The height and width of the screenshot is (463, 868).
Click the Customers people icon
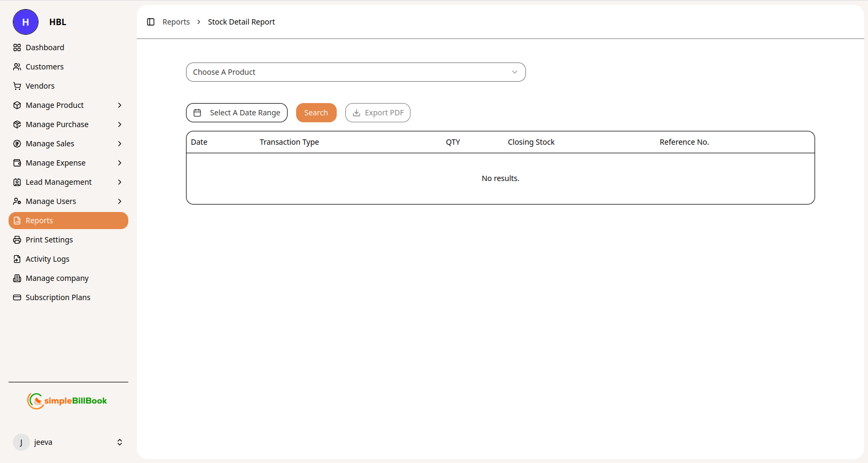pos(17,67)
